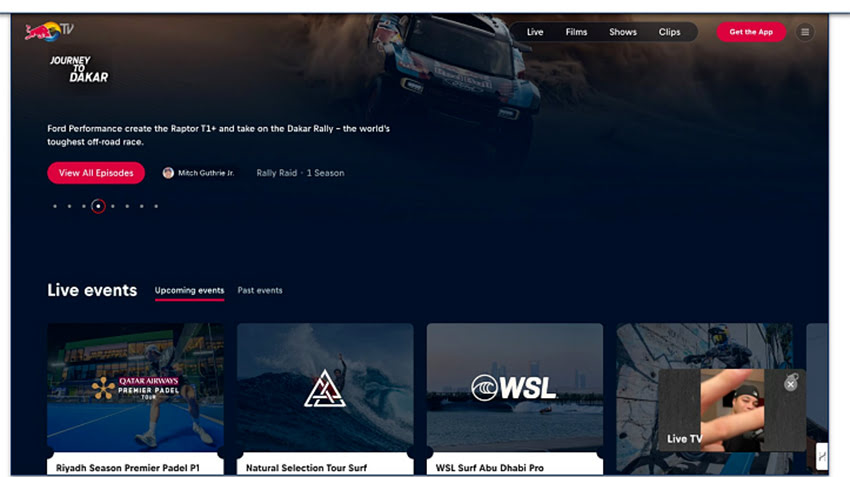This screenshot has width=850, height=477.
Task: Click the Live events heading
Action: [92, 291]
